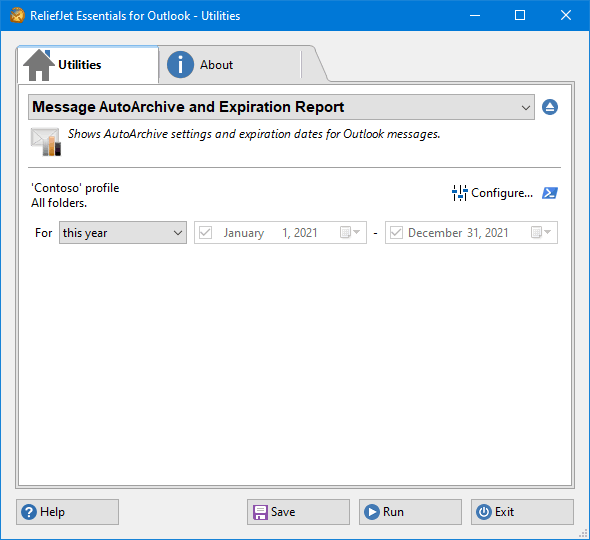Run the selected utility
This screenshot has height=540, width=590.
(410, 512)
